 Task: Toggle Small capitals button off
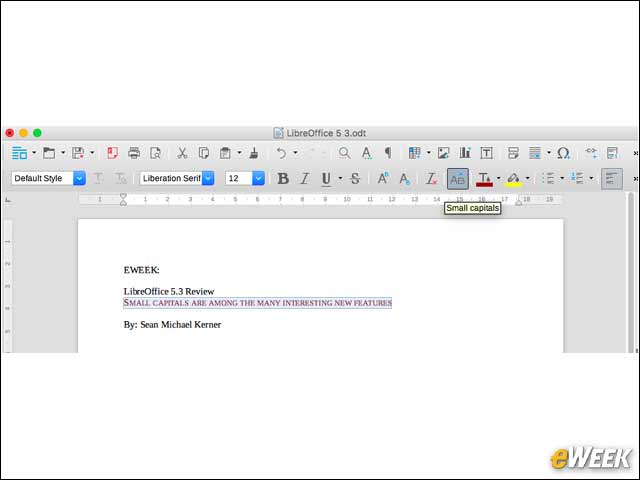458,179
